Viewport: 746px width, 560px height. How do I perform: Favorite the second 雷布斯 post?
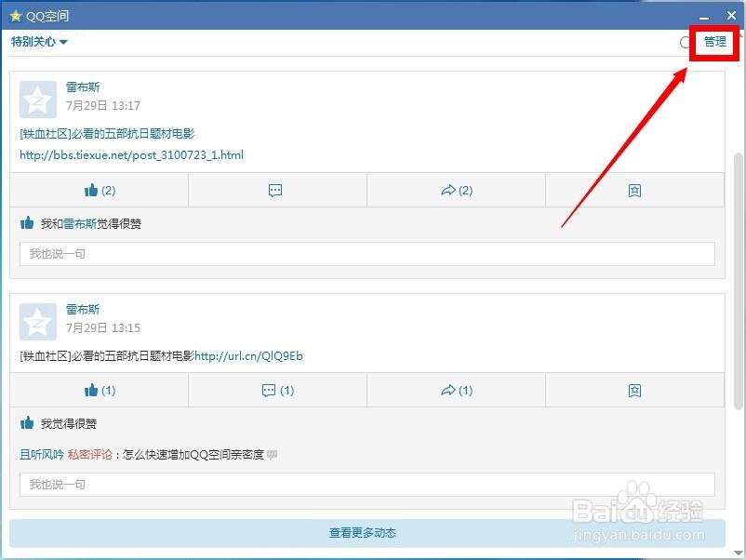point(634,390)
